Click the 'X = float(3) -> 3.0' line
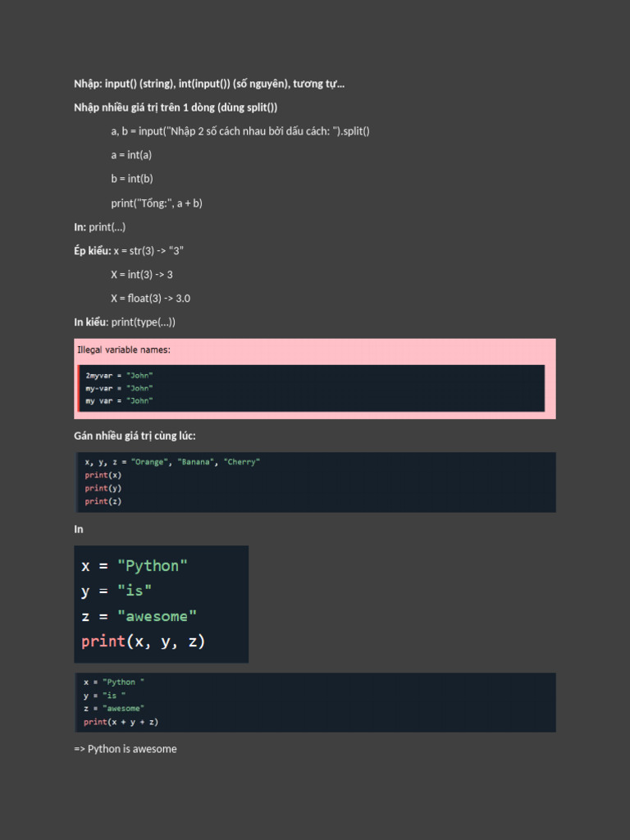This screenshot has height=840, width=630. [x=151, y=298]
